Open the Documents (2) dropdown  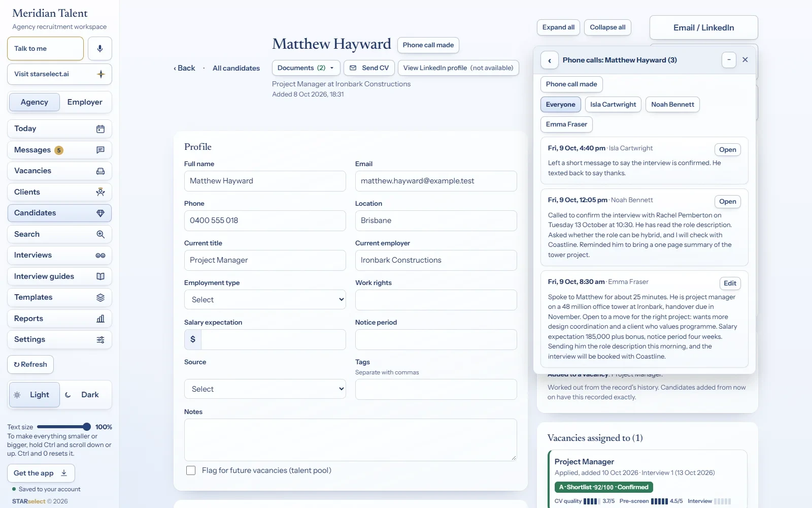tap(306, 68)
